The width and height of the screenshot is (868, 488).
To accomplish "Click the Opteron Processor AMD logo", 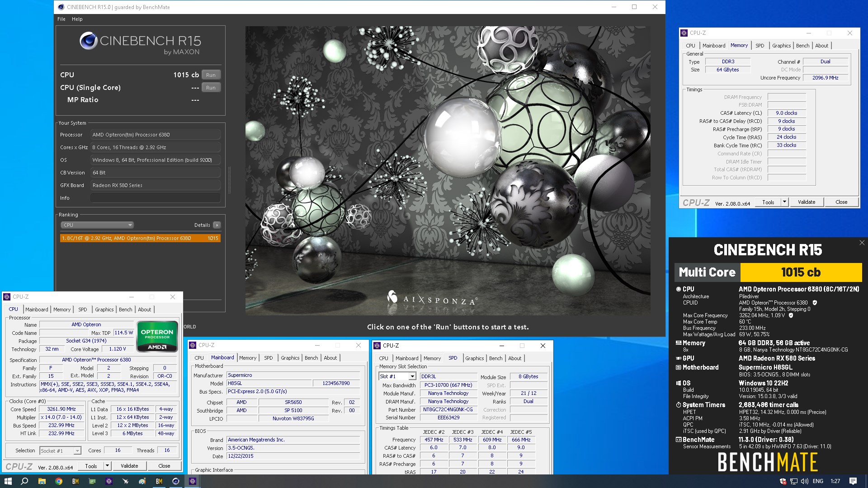I will point(157,336).
